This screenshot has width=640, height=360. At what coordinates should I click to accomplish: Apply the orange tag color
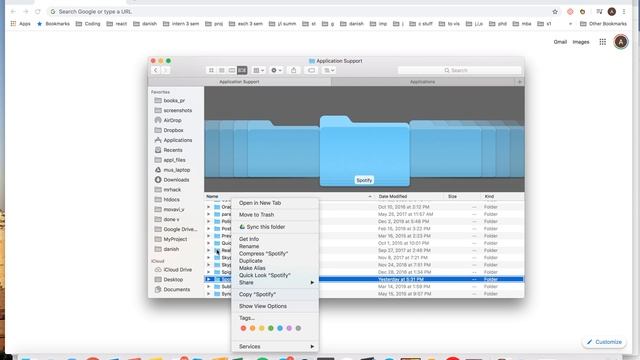point(253,328)
